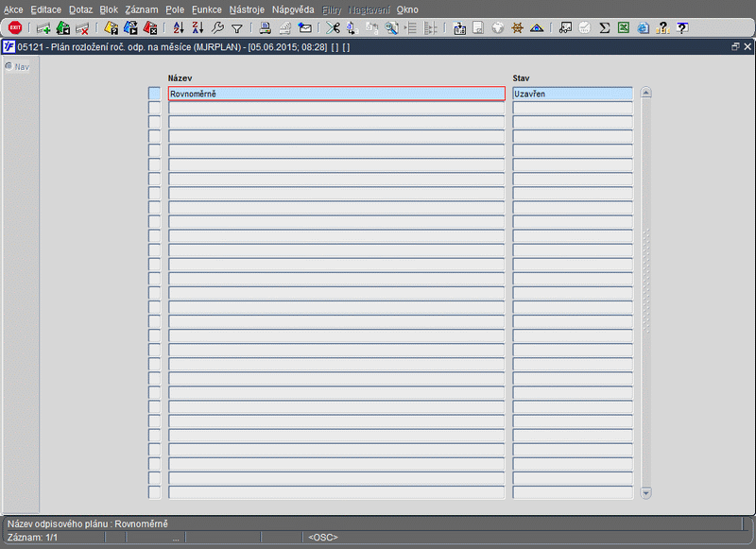Sort ascending with the A-Z icon
The image size is (756, 549).
179,28
